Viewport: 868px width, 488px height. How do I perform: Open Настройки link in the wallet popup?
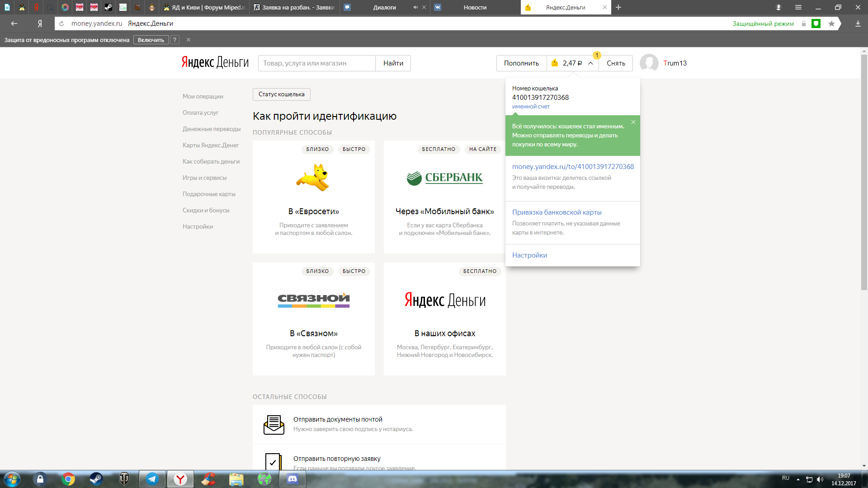coord(529,255)
